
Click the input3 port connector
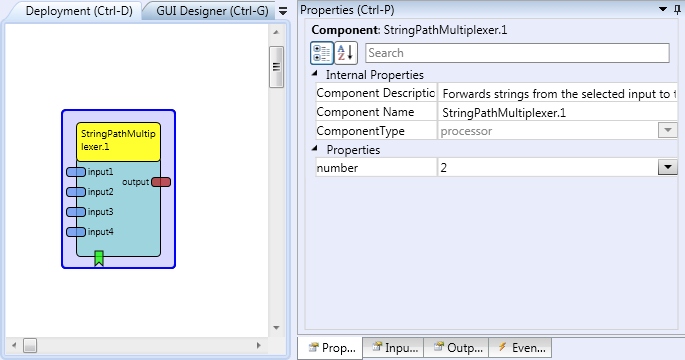point(76,212)
